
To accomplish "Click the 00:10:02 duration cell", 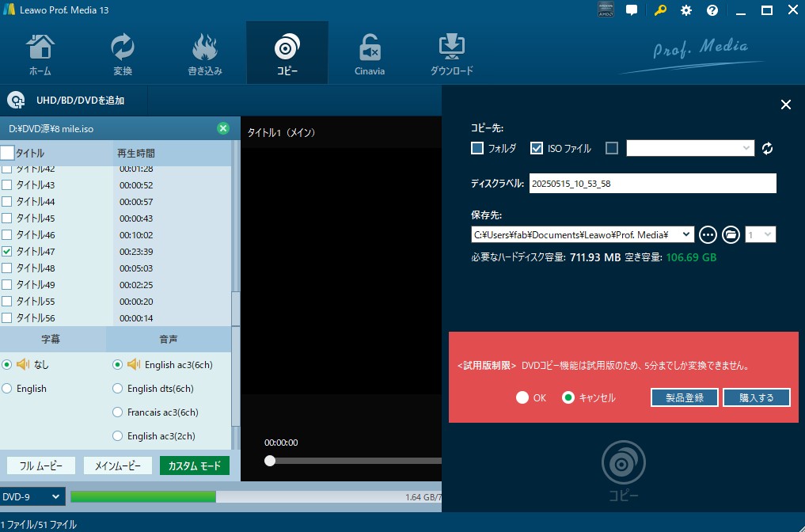I will pyautogui.click(x=136, y=235).
